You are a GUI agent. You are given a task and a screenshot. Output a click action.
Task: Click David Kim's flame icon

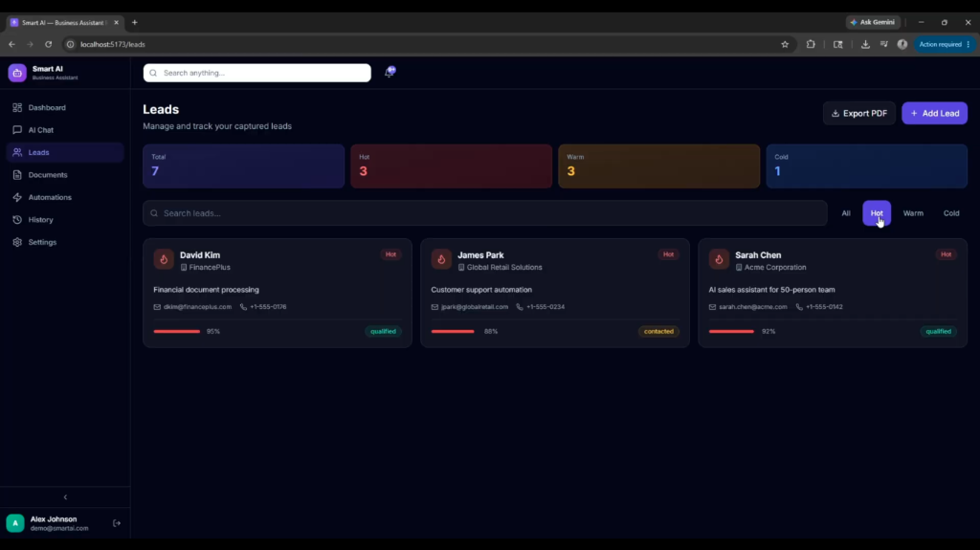pyautogui.click(x=164, y=259)
